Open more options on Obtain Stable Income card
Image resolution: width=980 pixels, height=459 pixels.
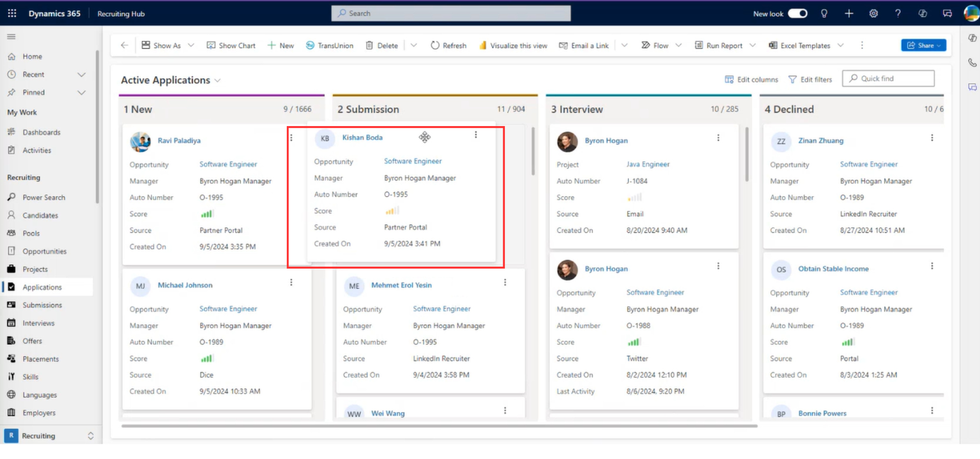pyautogui.click(x=932, y=266)
